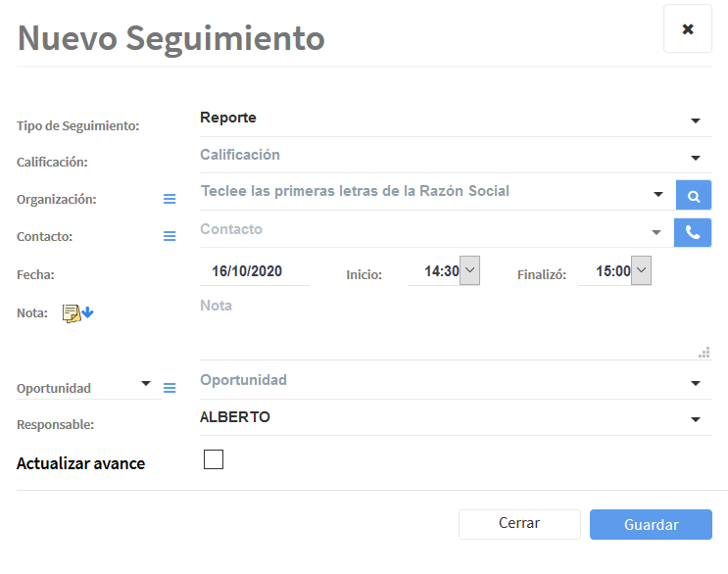This screenshot has width=728, height=574.
Task: Expand the Tipo de Seguimiento dropdown
Action: (696, 120)
